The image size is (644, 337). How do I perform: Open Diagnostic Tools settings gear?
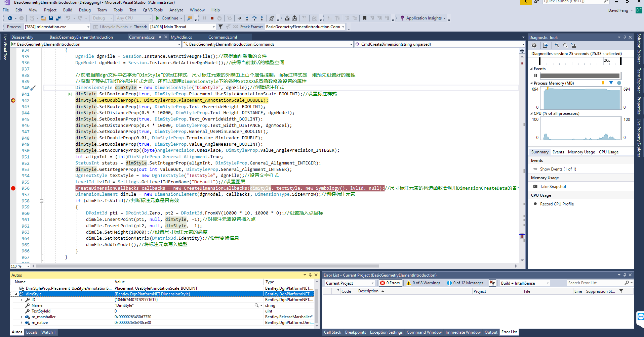534,45
